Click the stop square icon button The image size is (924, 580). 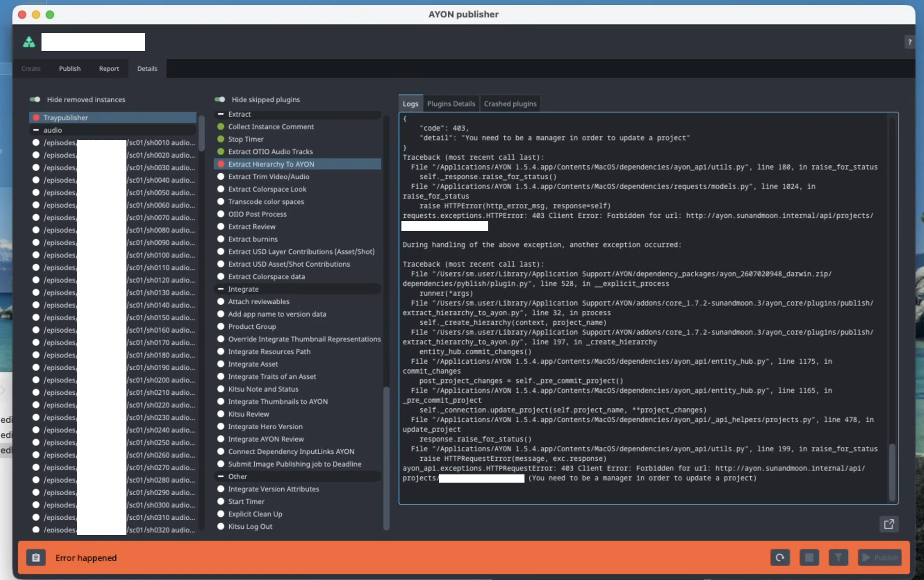(x=809, y=558)
